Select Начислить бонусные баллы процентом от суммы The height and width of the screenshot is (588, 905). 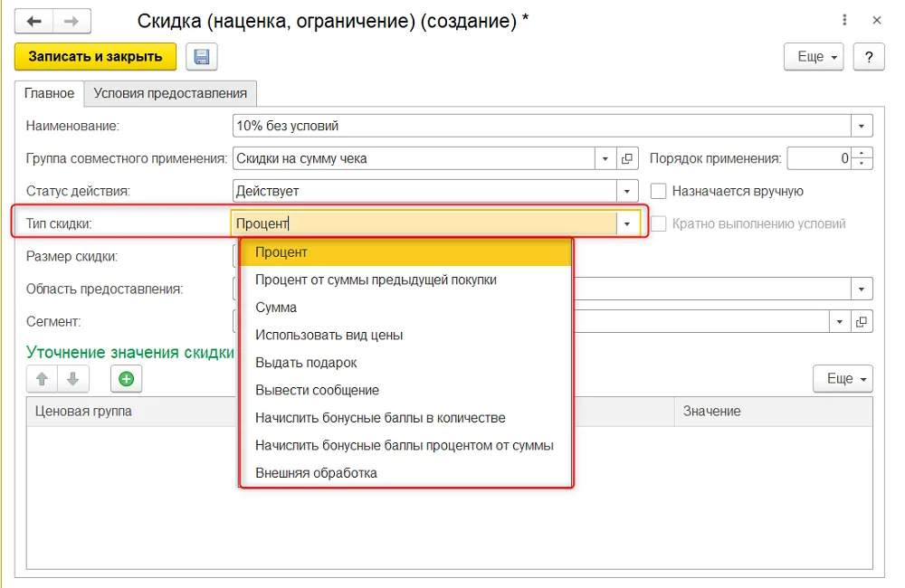[405, 446]
